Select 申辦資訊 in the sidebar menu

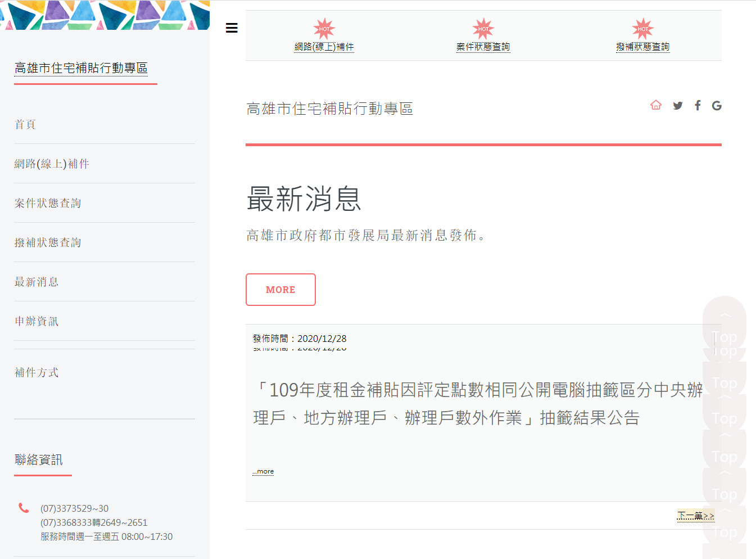point(37,321)
